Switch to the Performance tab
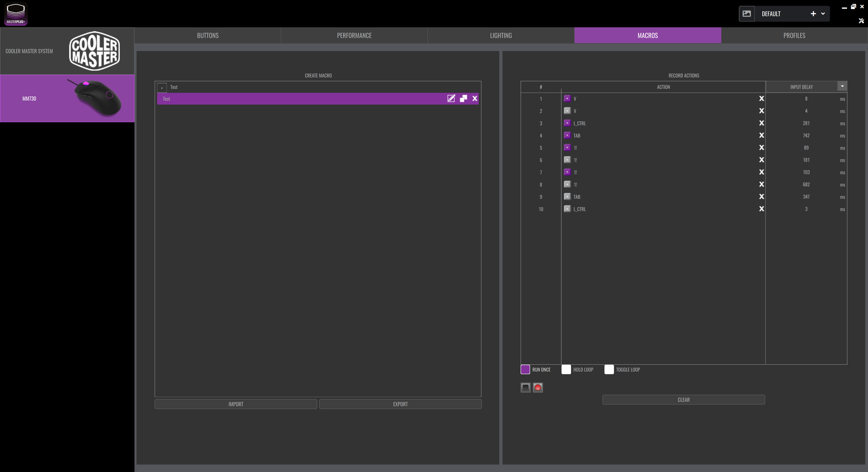The height and width of the screenshot is (472, 868). click(x=354, y=36)
